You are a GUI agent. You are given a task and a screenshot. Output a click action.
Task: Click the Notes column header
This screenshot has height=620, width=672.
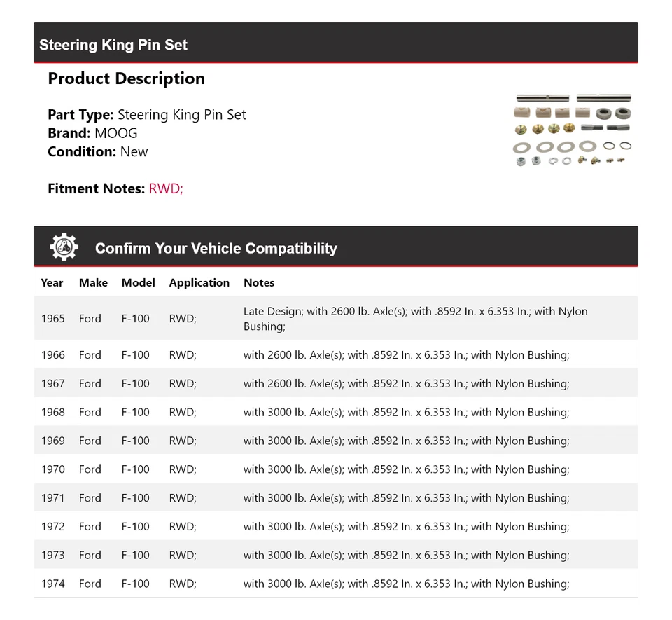pyautogui.click(x=259, y=283)
